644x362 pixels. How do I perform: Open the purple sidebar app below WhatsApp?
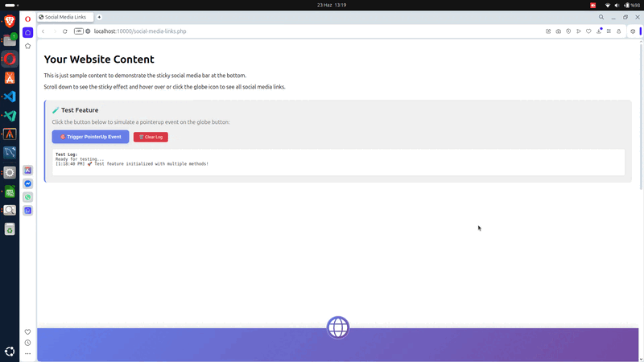(27, 211)
